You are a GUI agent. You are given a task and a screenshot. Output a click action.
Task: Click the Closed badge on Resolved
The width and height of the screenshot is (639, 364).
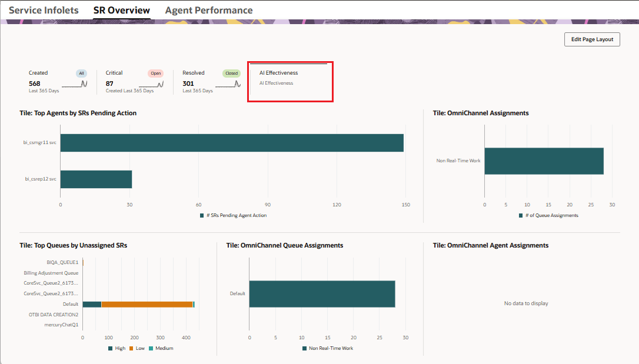(x=231, y=74)
